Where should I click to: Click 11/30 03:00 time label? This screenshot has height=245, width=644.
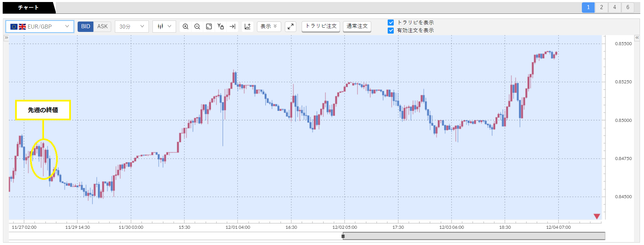(x=131, y=227)
